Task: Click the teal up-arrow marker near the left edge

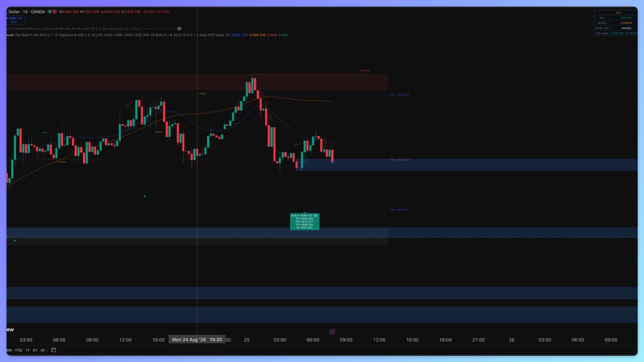Action: (x=15, y=240)
